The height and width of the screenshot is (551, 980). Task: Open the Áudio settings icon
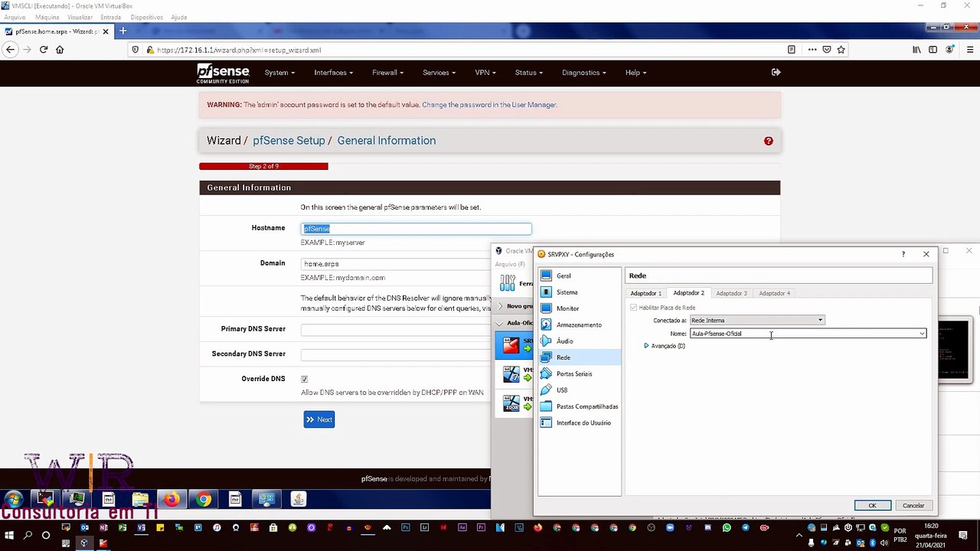coord(546,341)
